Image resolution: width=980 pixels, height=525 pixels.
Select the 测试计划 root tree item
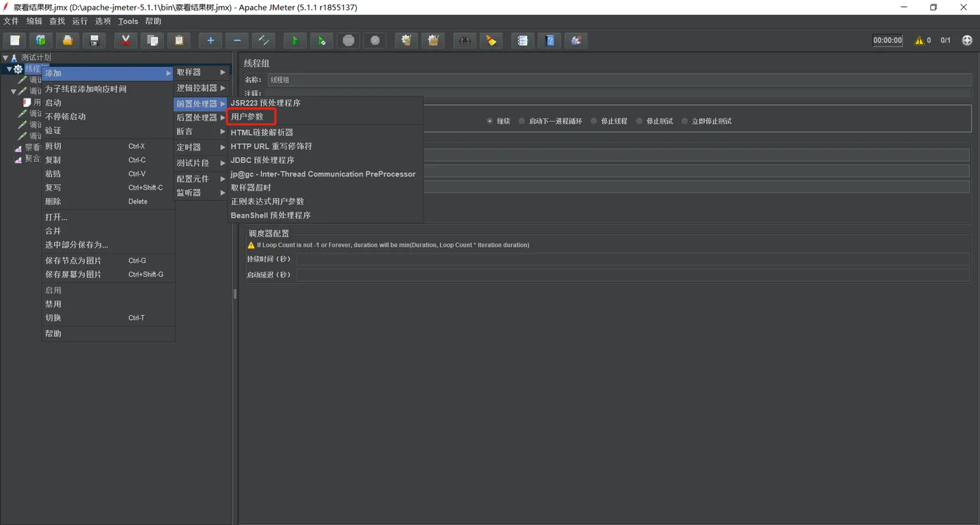pos(35,57)
